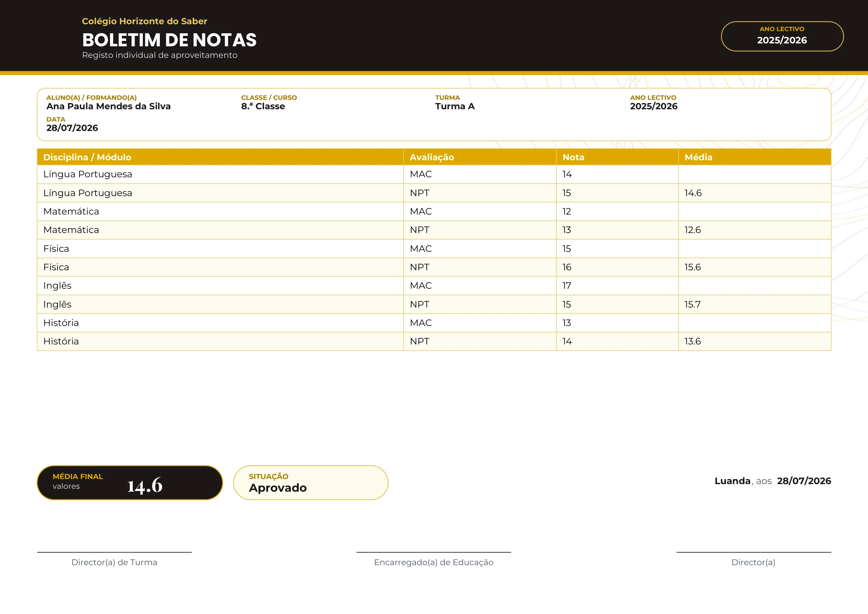Click the Director(a) de Turma signature label
The height and width of the screenshot is (614, 868).
coord(114,562)
